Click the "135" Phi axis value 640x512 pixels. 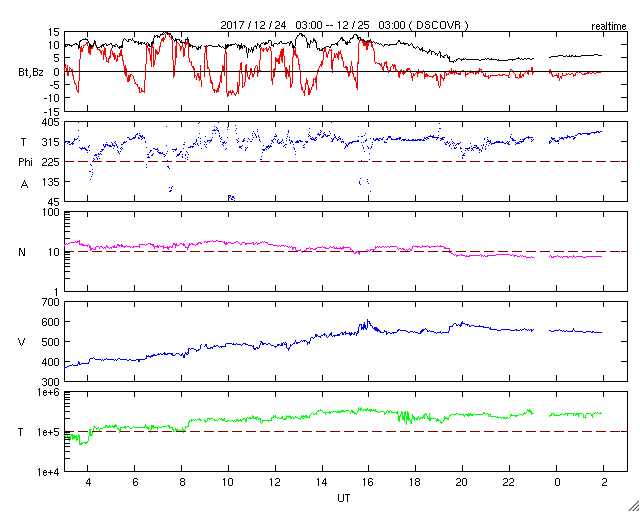tap(51, 182)
